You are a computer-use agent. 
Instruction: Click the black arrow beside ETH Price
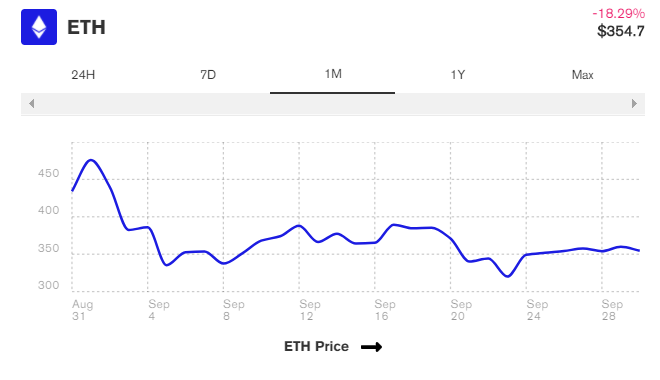[x=371, y=347]
